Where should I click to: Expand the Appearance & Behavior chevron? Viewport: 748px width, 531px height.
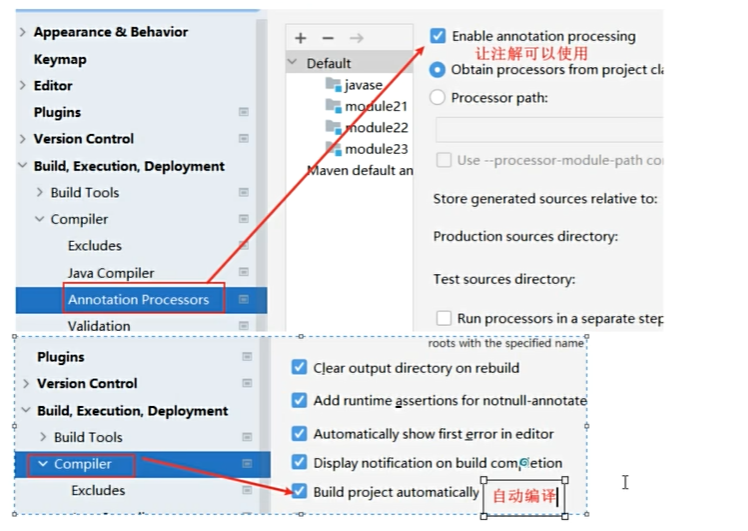(22, 32)
